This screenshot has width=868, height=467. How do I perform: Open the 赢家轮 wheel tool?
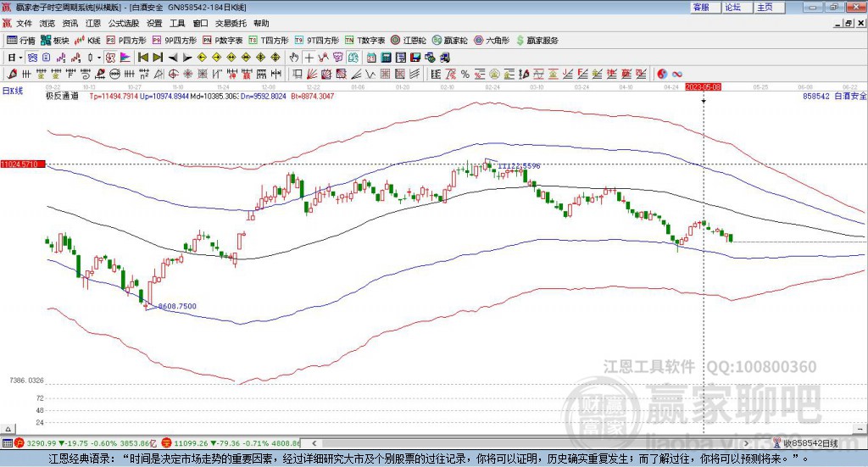pyautogui.click(x=449, y=41)
